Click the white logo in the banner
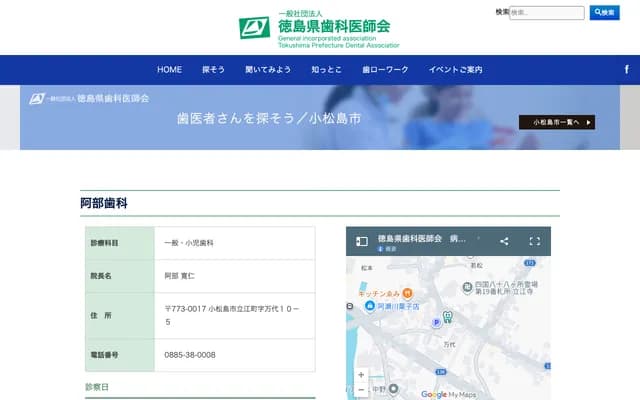640x400 pixels. point(89,99)
